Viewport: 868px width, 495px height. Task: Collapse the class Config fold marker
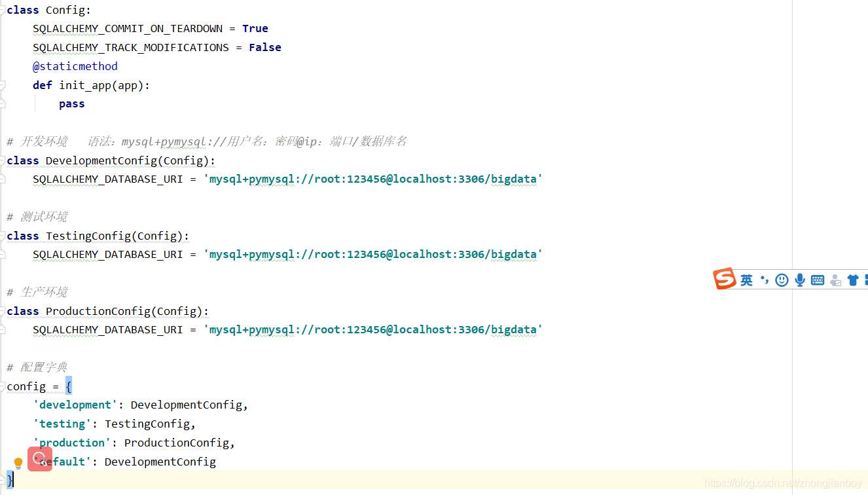coord(3,10)
